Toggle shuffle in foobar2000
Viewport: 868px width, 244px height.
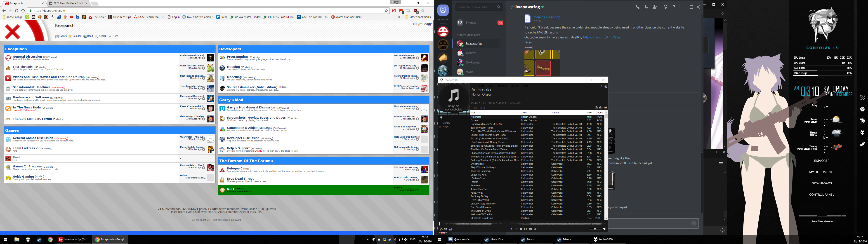tap(446, 229)
